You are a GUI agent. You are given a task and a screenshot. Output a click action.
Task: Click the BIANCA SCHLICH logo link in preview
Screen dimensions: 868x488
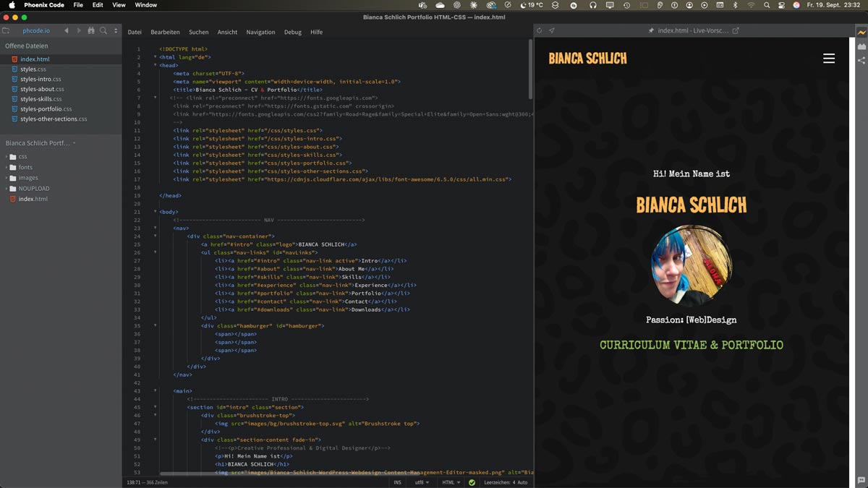tap(587, 59)
